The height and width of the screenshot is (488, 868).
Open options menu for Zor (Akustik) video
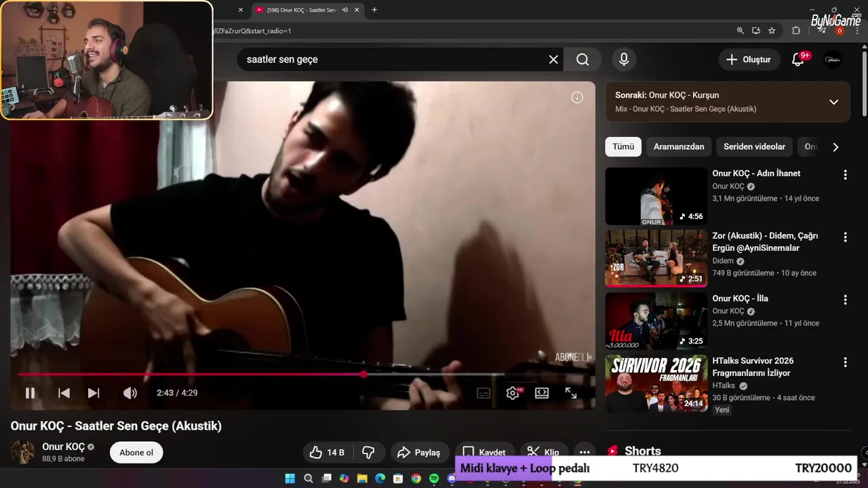pos(845,237)
